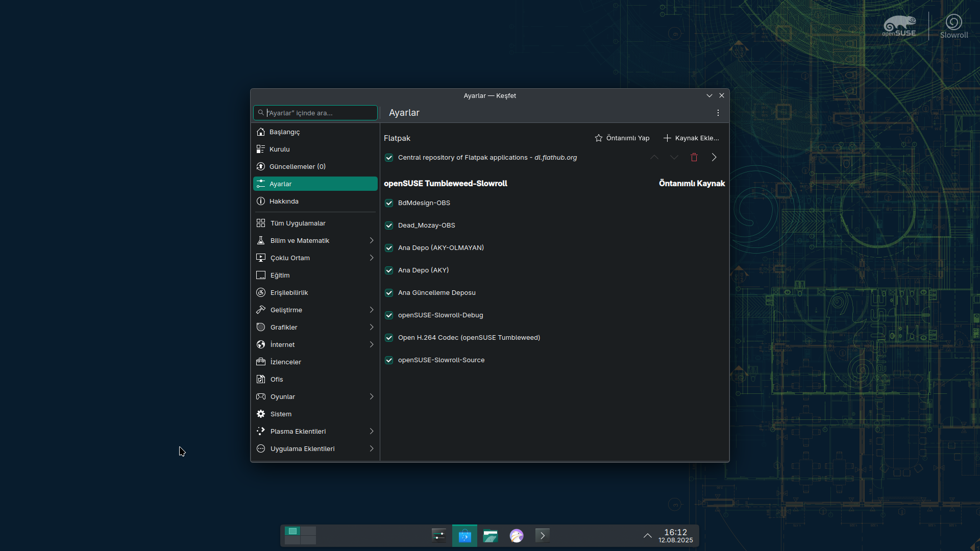Image resolution: width=980 pixels, height=551 pixels.
Task: Show hidden system tray icons arrow
Action: point(647,536)
